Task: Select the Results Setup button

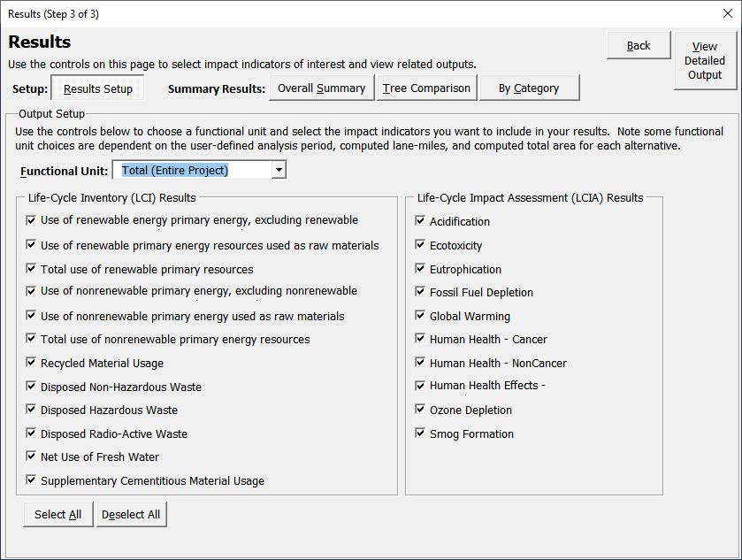Action: tap(98, 88)
